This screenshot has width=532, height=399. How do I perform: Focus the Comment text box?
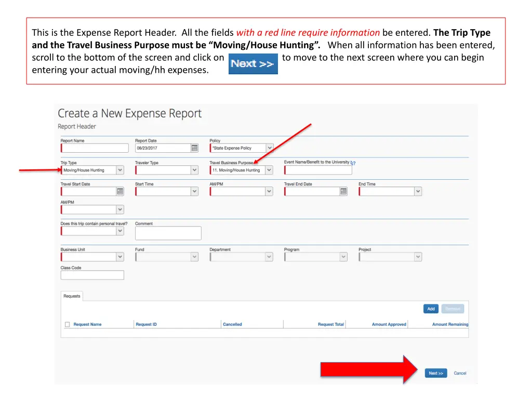click(x=168, y=233)
